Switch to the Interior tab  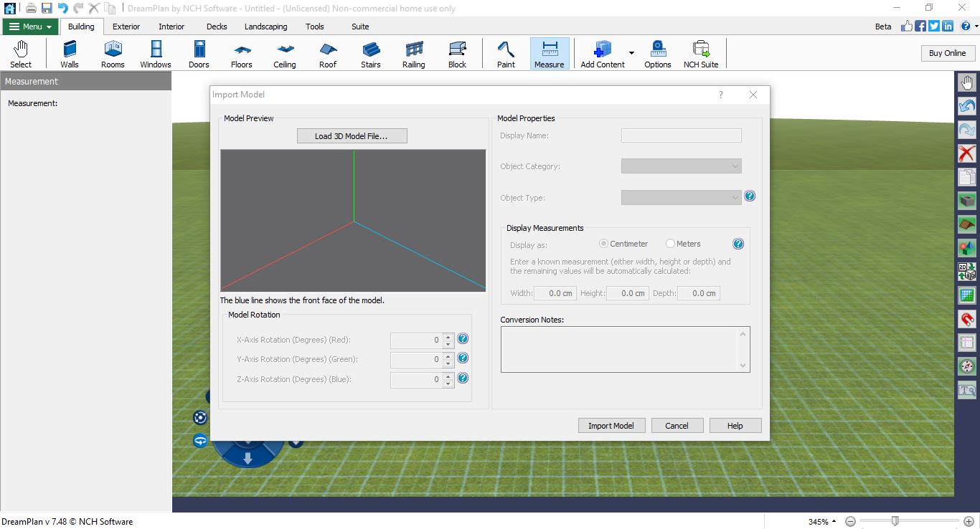[171, 27]
